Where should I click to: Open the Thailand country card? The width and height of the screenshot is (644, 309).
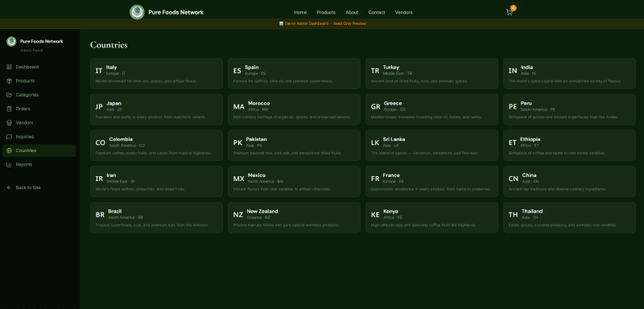[x=570, y=217]
